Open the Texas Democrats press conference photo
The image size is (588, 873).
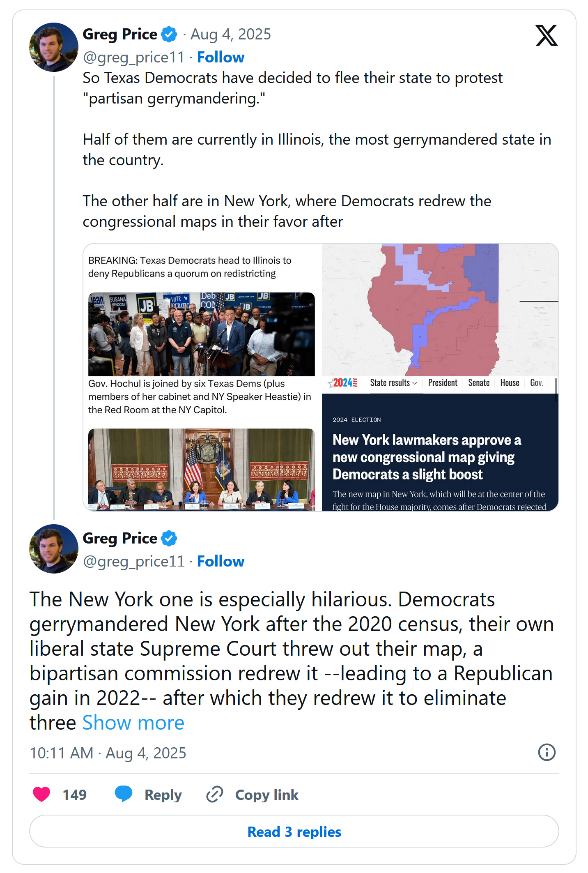tap(201, 334)
